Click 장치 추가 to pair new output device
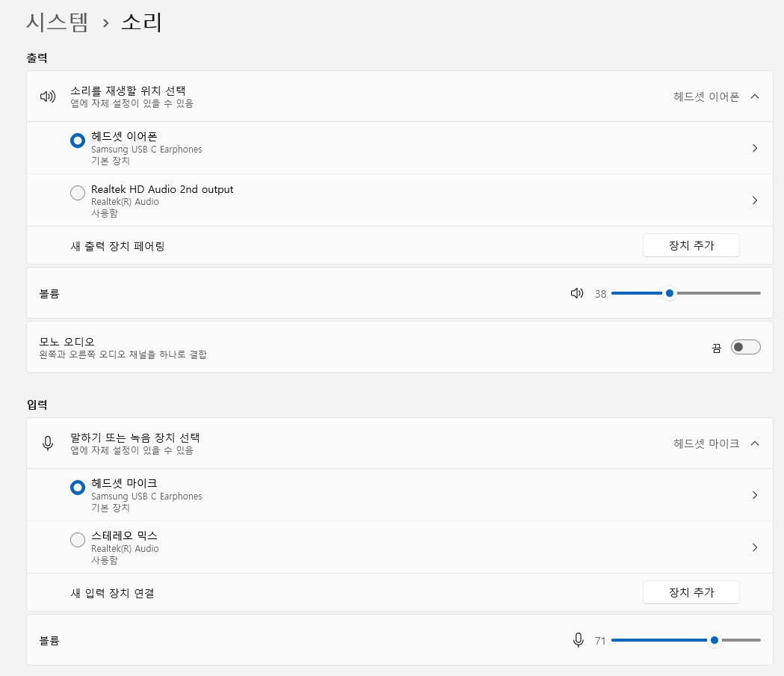Viewport: 784px width, 676px height. coord(691,245)
